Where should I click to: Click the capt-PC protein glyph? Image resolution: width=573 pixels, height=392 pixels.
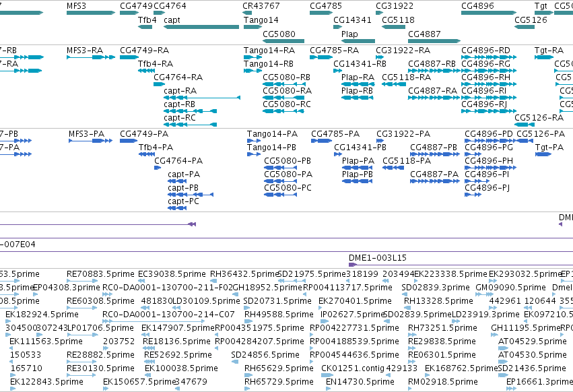(177, 208)
